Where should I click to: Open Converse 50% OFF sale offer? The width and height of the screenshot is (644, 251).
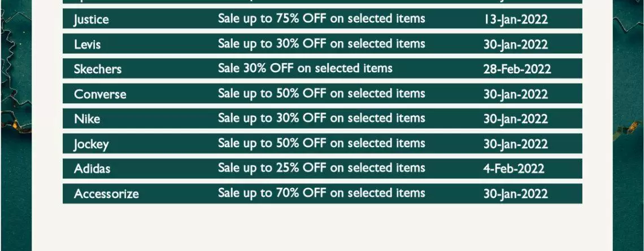(x=321, y=94)
